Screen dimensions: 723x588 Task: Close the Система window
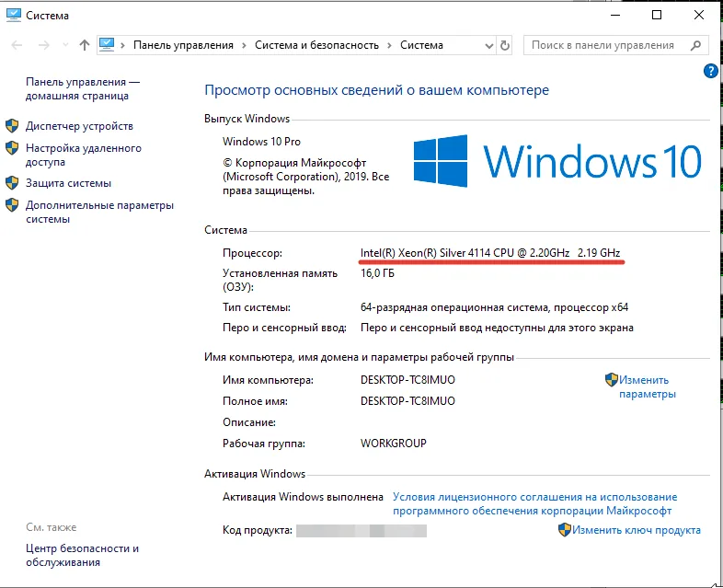tap(698, 16)
